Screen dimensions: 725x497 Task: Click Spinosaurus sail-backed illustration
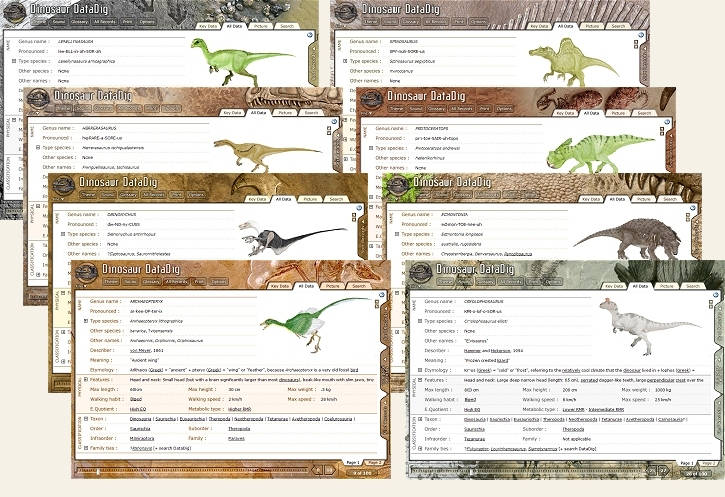coord(573,63)
